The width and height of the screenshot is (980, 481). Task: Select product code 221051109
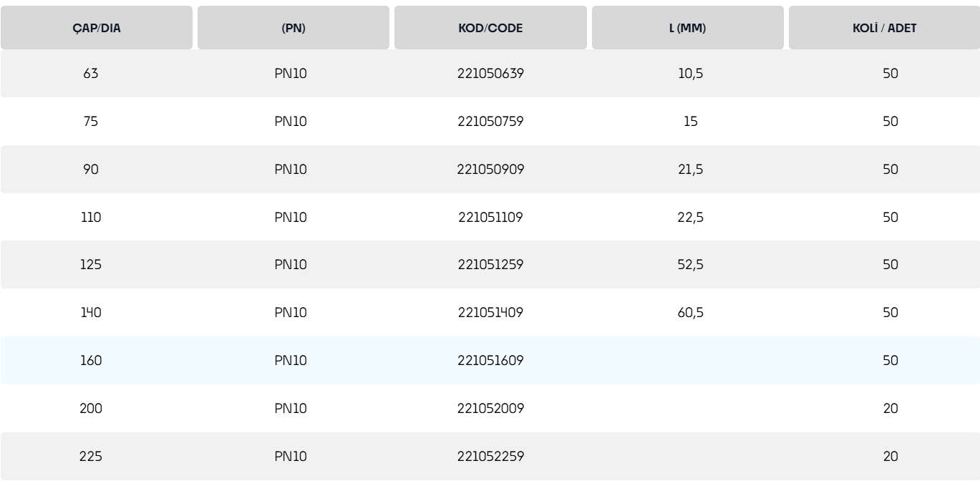[x=490, y=218]
